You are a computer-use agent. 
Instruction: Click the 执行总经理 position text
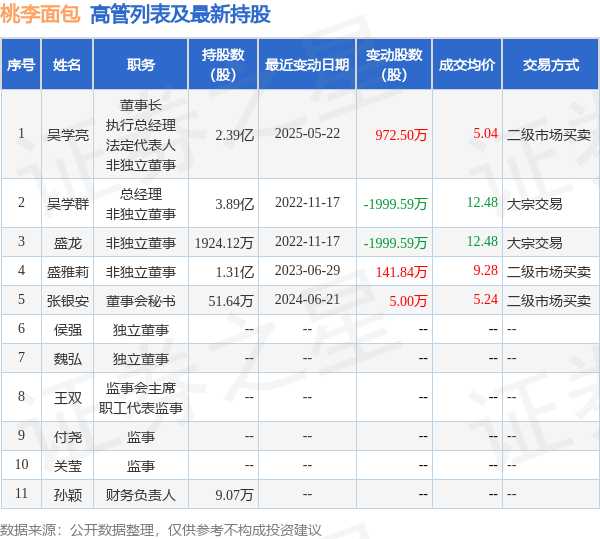coord(141,125)
